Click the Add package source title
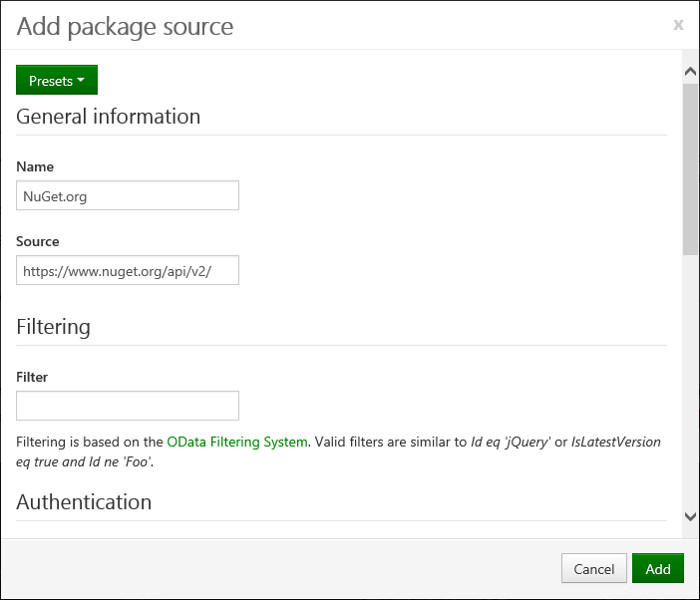Screen dimensions: 700x600 125,27
